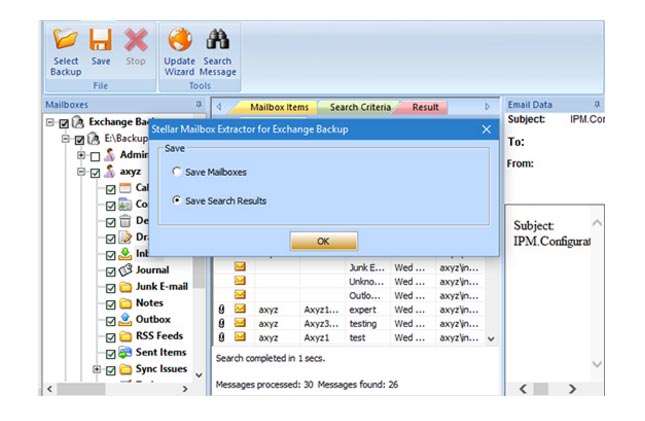Screen dimensions: 645x421
Task: Click envelope icon of Unkno... message row
Action: tap(240, 281)
